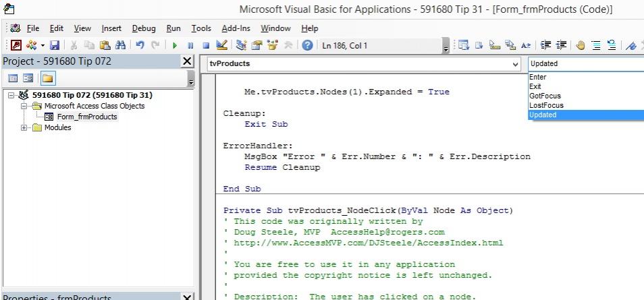The width and height of the screenshot is (644, 300).
Task: Close the Properties - frmProducts panel
Action: (187, 297)
